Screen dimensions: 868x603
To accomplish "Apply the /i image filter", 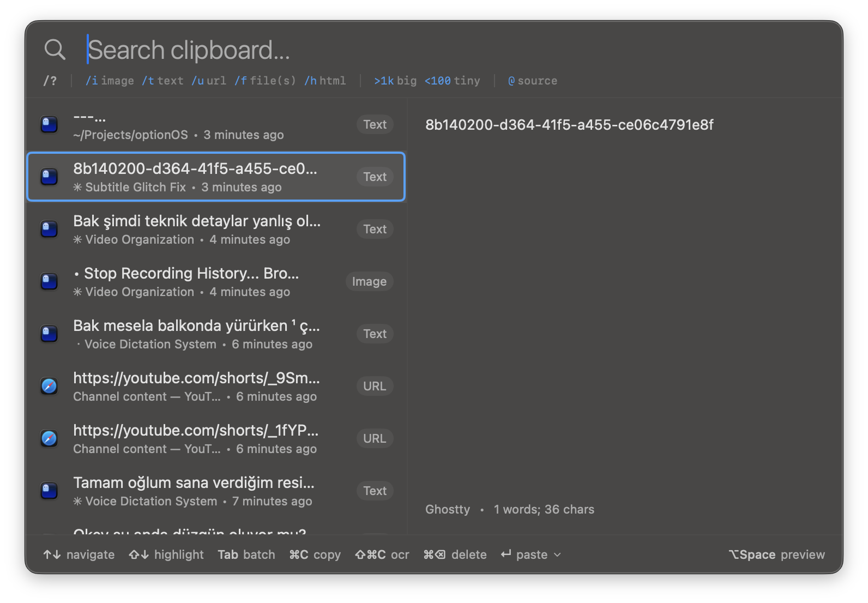I will click(x=110, y=81).
